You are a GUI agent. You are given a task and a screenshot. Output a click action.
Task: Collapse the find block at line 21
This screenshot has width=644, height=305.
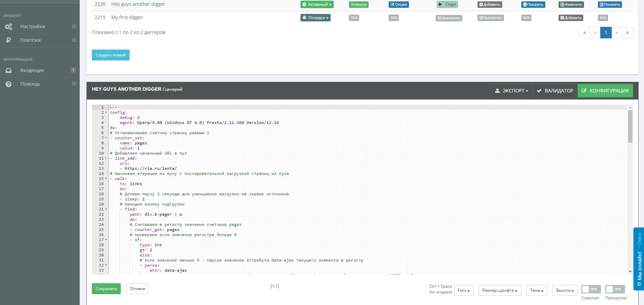(x=106, y=209)
